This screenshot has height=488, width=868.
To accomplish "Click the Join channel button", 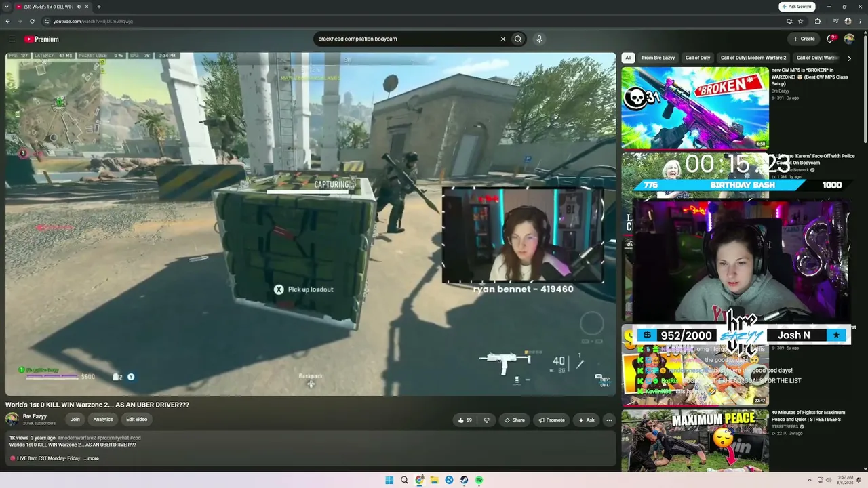I will [x=75, y=420].
